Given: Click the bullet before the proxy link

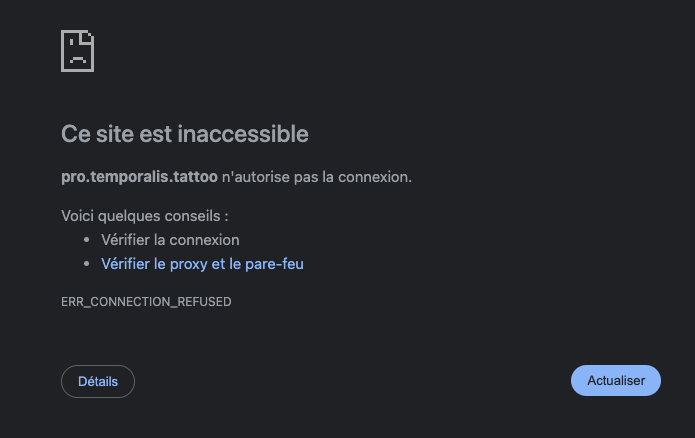Looking at the screenshot, I should pyautogui.click(x=86, y=264).
